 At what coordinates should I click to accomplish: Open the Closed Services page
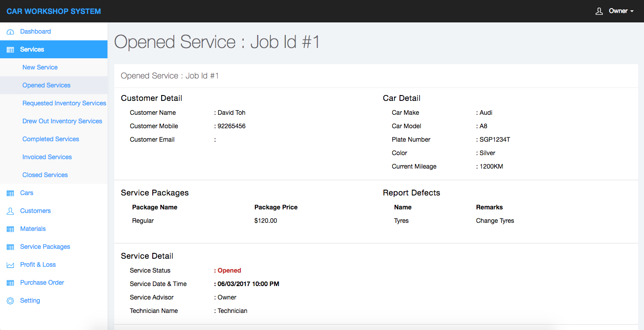pyautogui.click(x=45, y=175)
